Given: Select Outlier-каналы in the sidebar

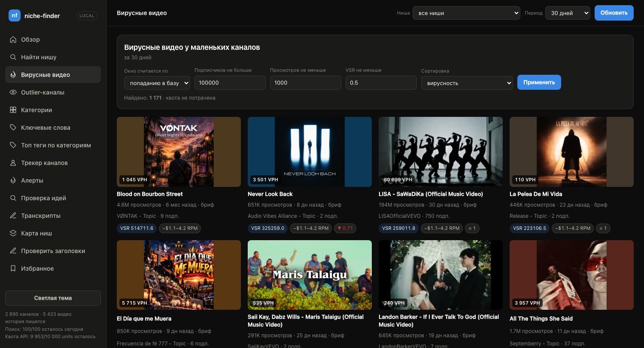Looking at the screenshot, I should (53, 92).
